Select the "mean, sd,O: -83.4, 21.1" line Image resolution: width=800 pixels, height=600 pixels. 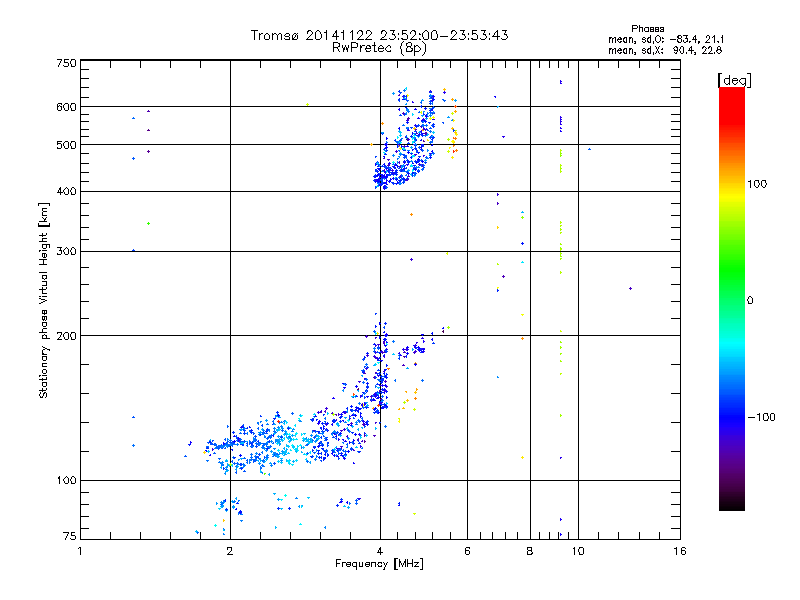(x=666, y=39)
